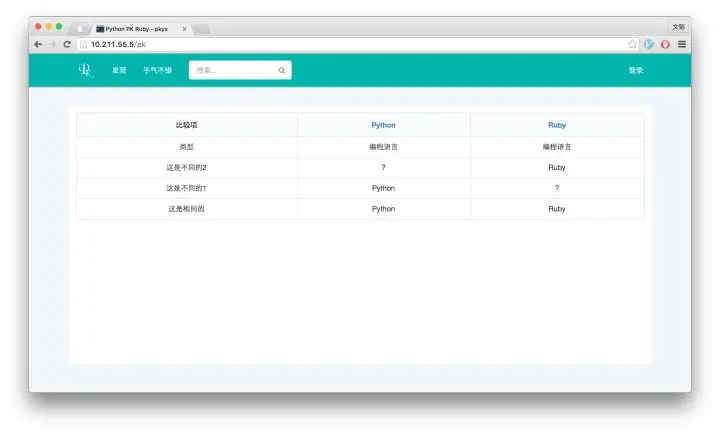The width and height of the screenshot is (720, 434).
Task: Open the Chrome hamburger menu
Action: pyautogui.click(x=682, y=44)
